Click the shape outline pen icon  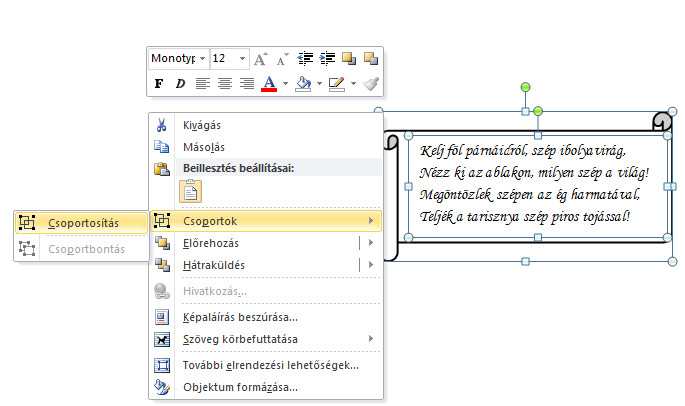coord(337,83)
